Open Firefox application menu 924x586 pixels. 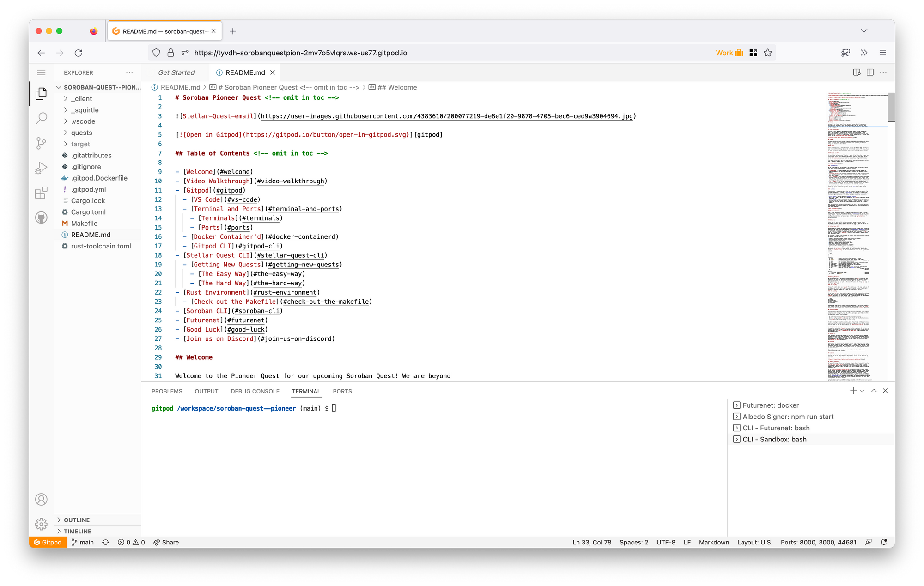pyautogui.click(x=882, y=53)
